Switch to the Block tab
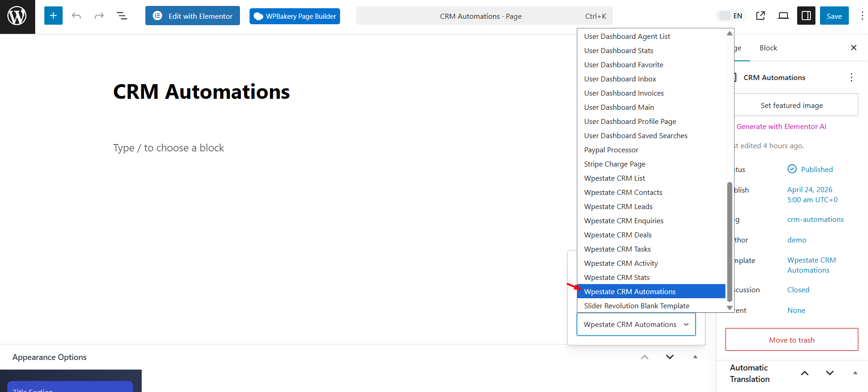 [x=768, y=48]
